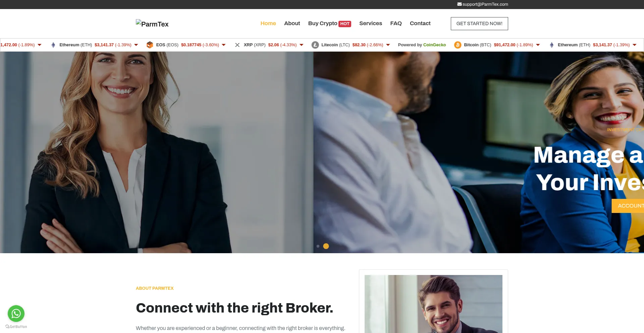Click the smiling man thumbnail image
Screen dimensions: 644x333
[x=433, y=304]
